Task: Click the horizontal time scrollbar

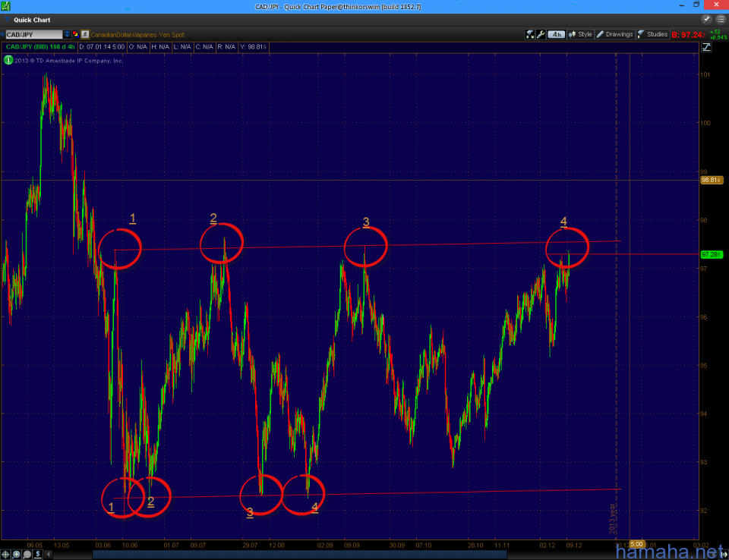Action: click(300, 555)
